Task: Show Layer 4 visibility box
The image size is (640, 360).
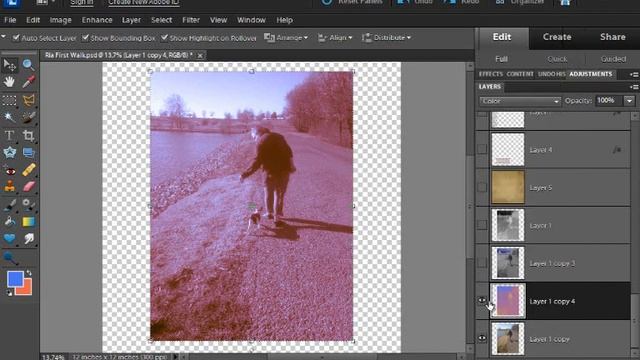Action: 482,149
